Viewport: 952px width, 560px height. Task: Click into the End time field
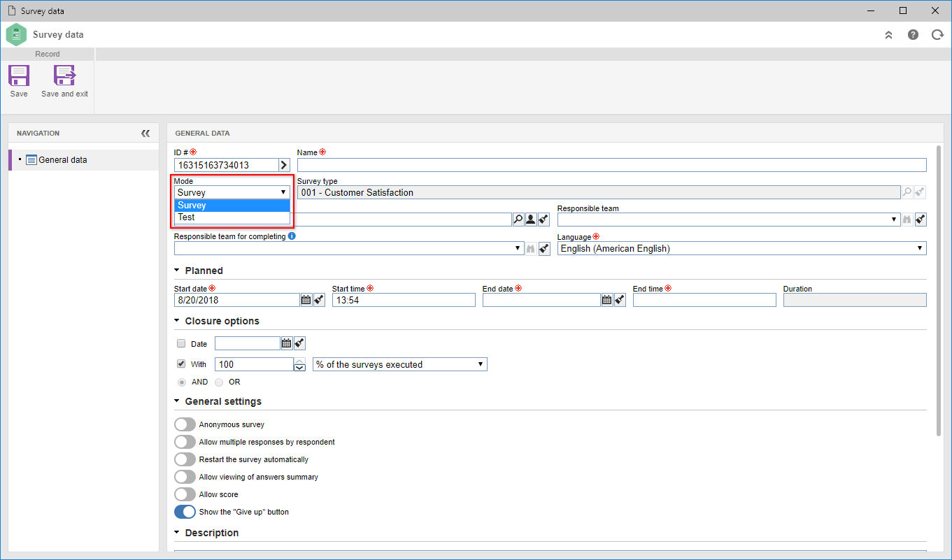704,300
